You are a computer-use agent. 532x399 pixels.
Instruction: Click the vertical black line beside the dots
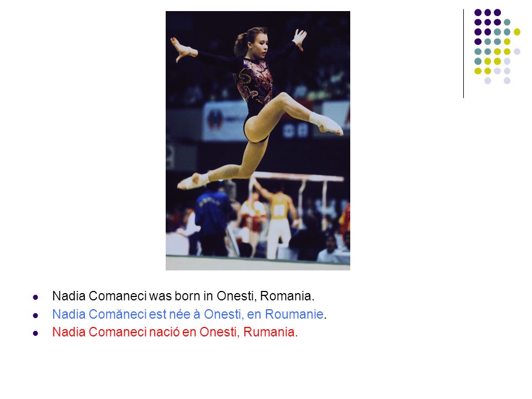coord(463,54)
